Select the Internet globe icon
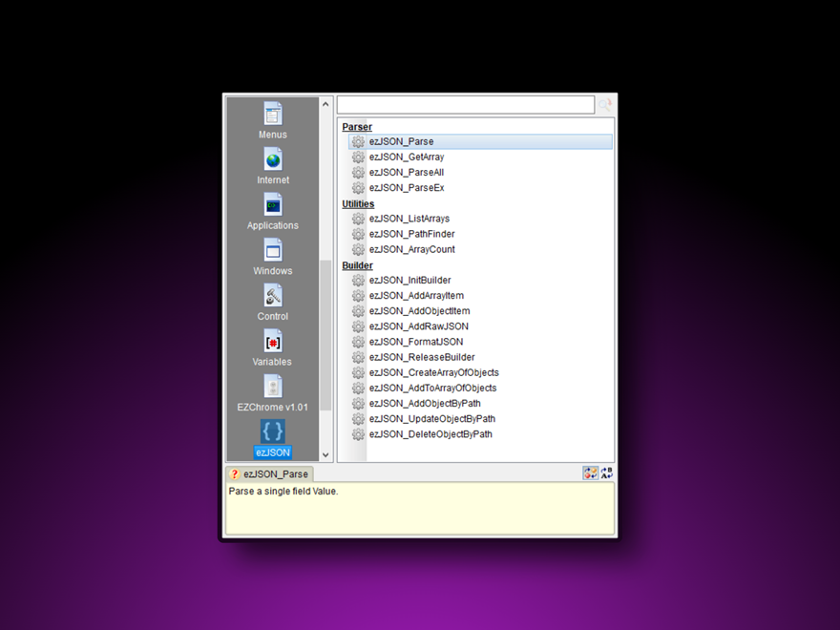This screenshot has width=840, height=630. point(273,159)
